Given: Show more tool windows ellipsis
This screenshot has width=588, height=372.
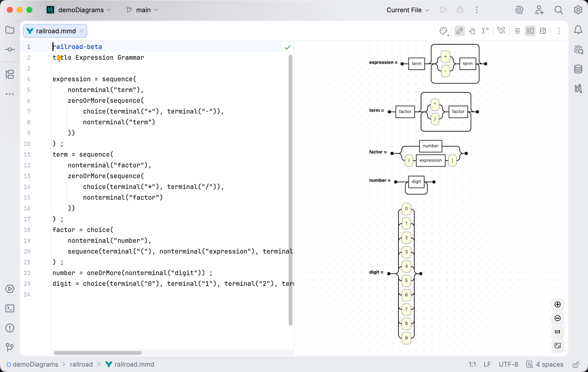Looking at the screenshot, I should [x=10, y=93].
